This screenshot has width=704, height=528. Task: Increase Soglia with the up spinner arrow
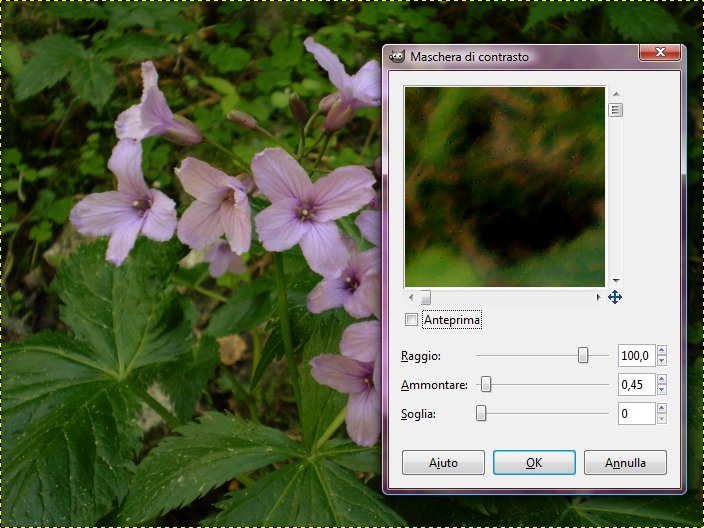[x=661, y=408]
